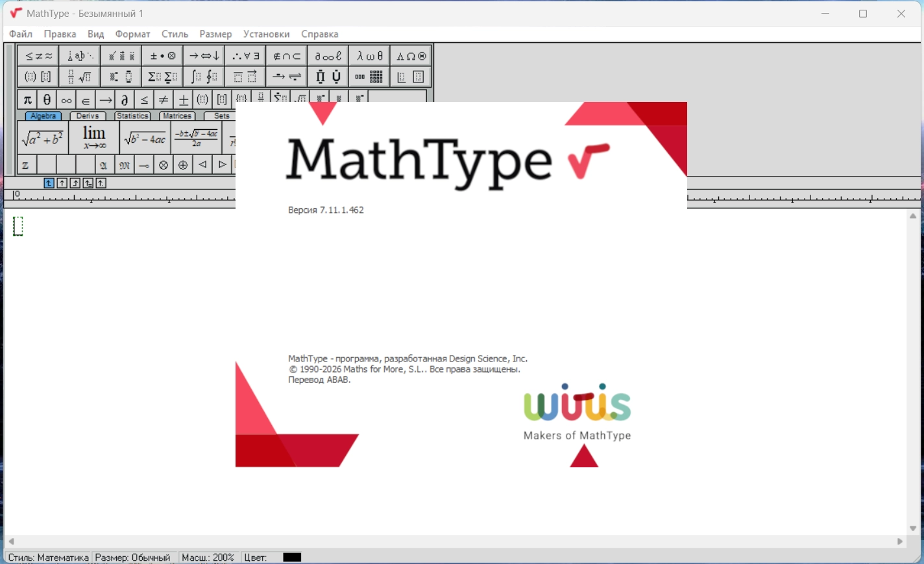Open the arrow symbols palette (→⇔↓)

click(x=204, y=56)
